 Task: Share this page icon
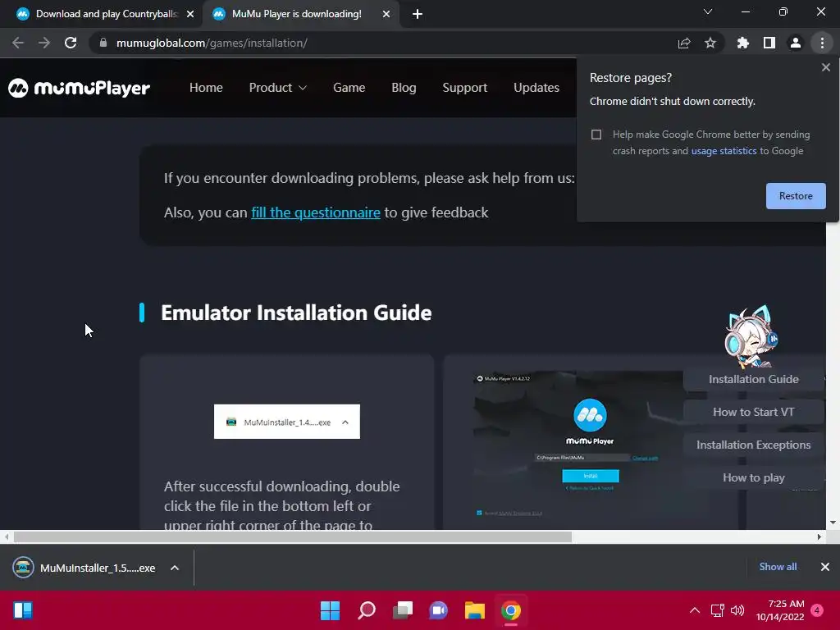click(x=684, y=43)
